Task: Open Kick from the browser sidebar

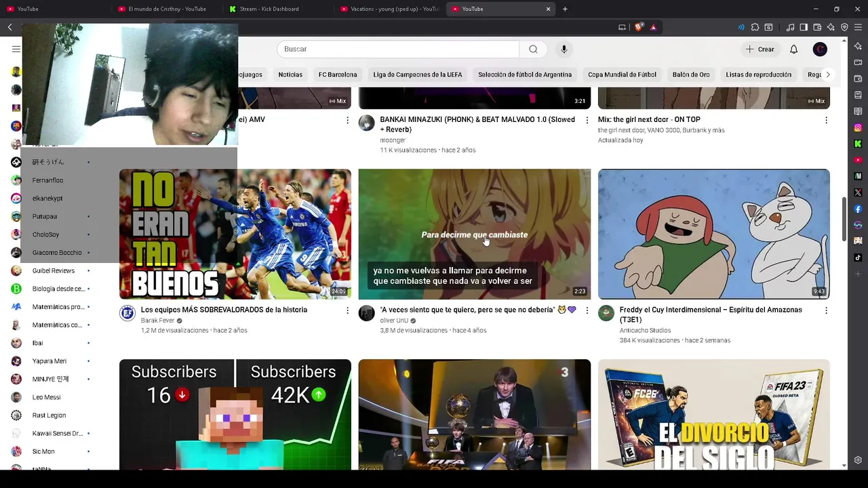Action: 858,144
